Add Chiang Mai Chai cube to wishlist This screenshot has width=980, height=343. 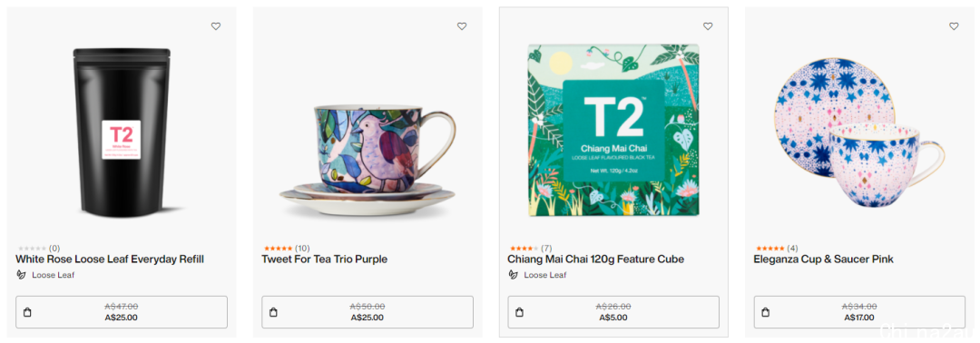708,26
